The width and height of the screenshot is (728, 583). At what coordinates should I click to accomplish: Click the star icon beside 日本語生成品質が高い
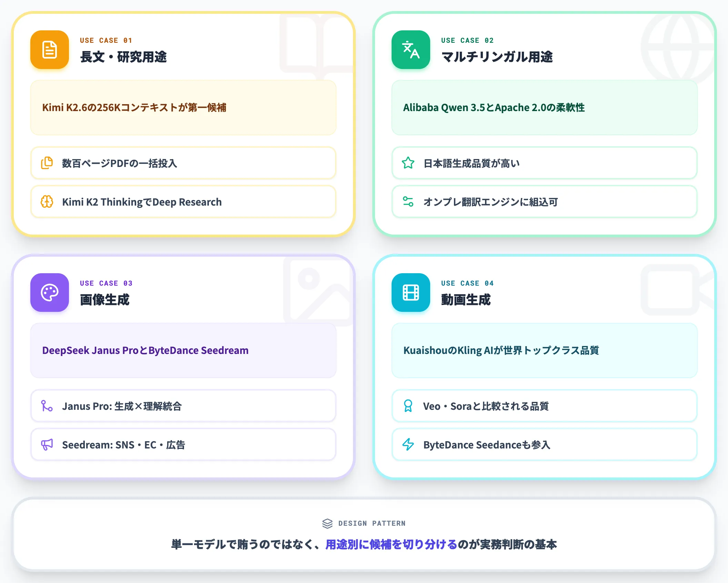pyautogui.click(x=408, y=163)
